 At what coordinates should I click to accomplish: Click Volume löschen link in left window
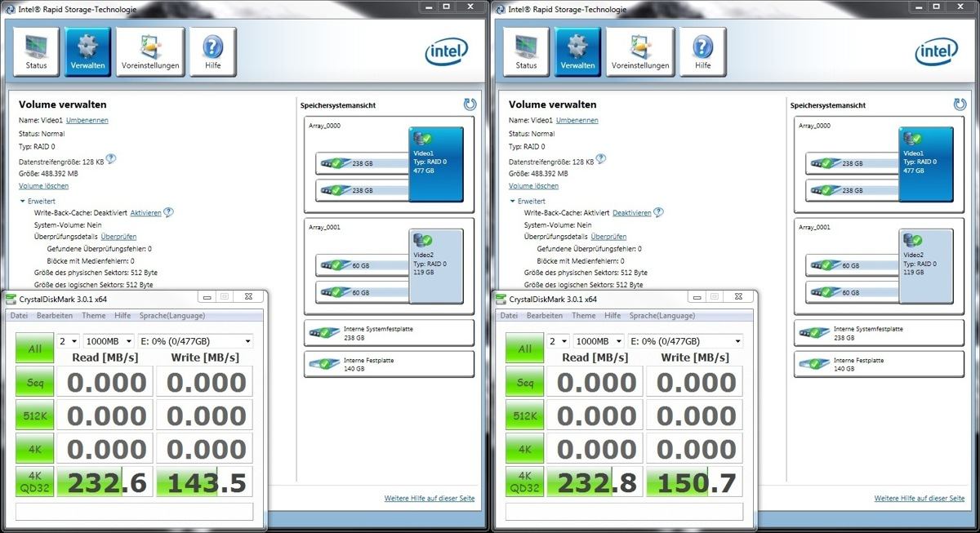tap(43, 186)
